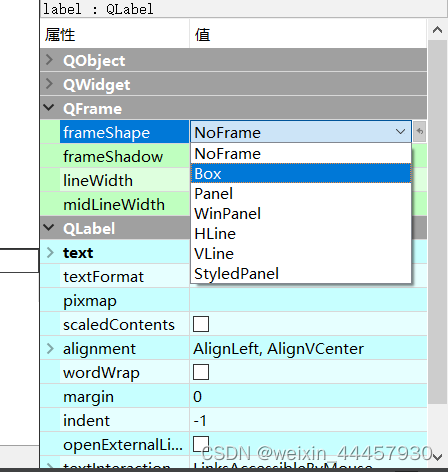The height and width of the screenshot is (472, 448).
Task: Toggle the scaledContents checkbox
Action: coord(201,324)
